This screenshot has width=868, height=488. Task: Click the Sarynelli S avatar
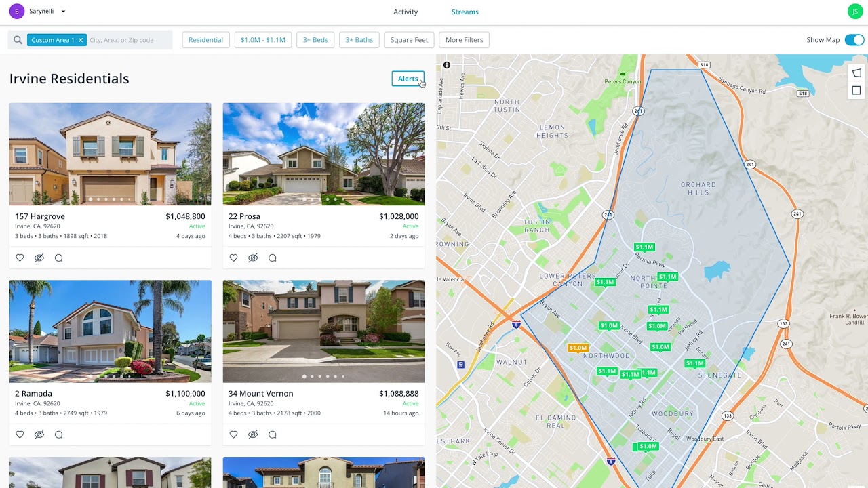tap(17, 12)
